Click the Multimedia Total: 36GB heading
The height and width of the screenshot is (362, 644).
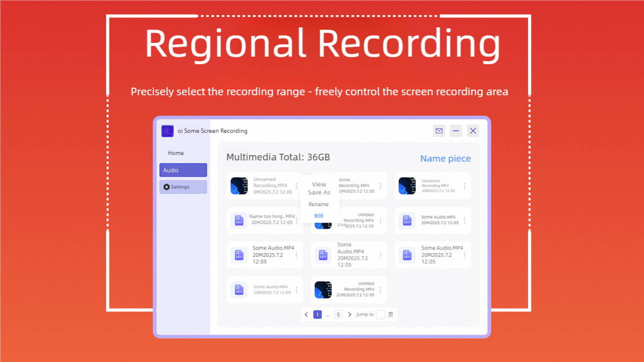278,157
